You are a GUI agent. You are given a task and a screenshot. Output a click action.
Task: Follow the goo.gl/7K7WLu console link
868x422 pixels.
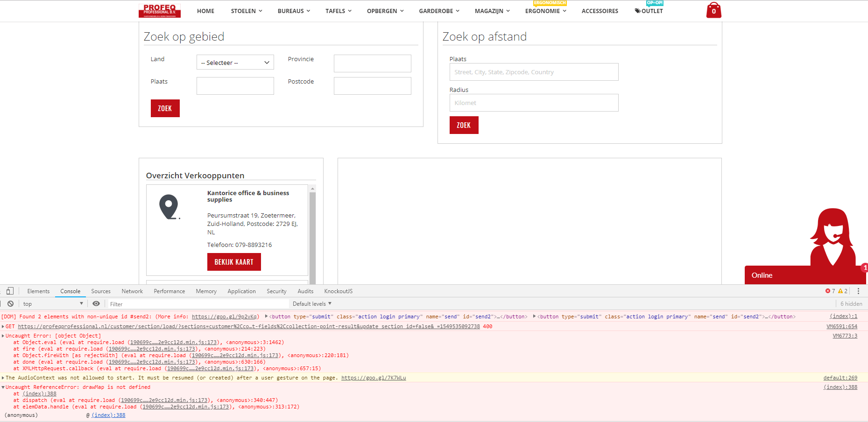coord(373,378)
